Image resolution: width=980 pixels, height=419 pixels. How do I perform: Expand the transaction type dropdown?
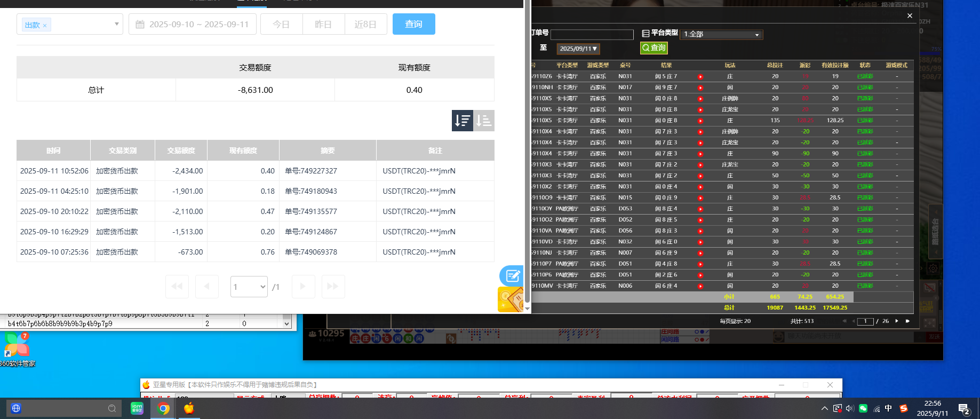(x=116, y=24)
